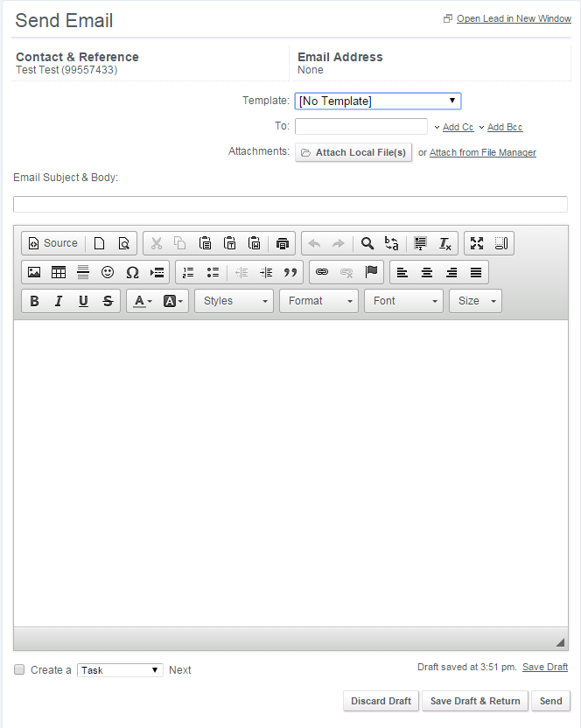The image size is (581, 728).
Task: Click the Preview icon
Action: click(x=123, y=243)
